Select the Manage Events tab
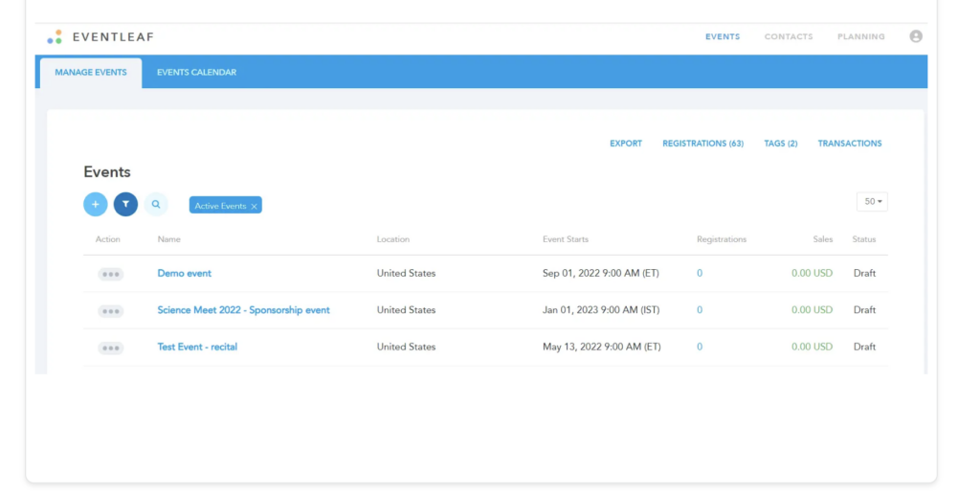 (x=91, y=73)
